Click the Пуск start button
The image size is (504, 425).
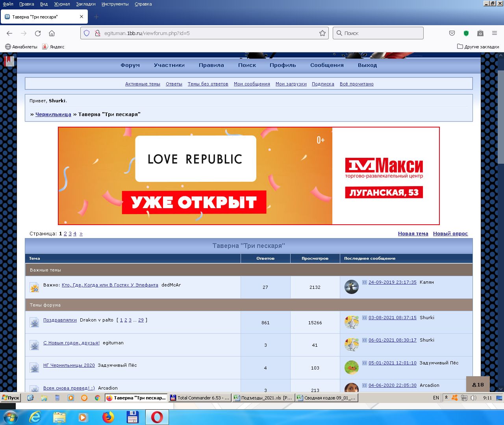tap(11, 398)
